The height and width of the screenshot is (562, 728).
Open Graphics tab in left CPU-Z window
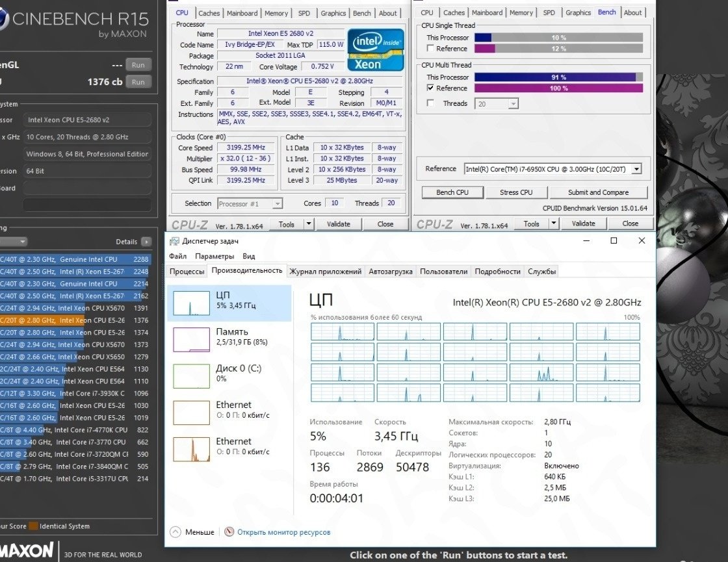[x=333, y=13]
